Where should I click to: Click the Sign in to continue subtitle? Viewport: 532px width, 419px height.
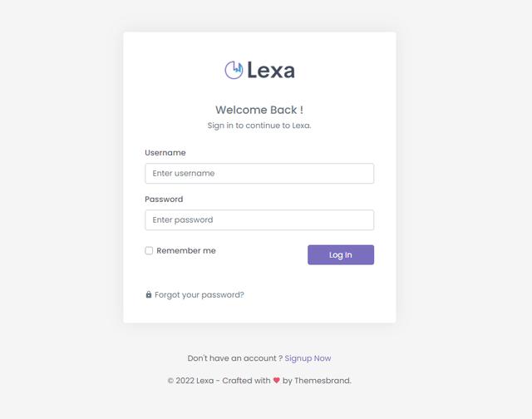[x=259, y=126]
